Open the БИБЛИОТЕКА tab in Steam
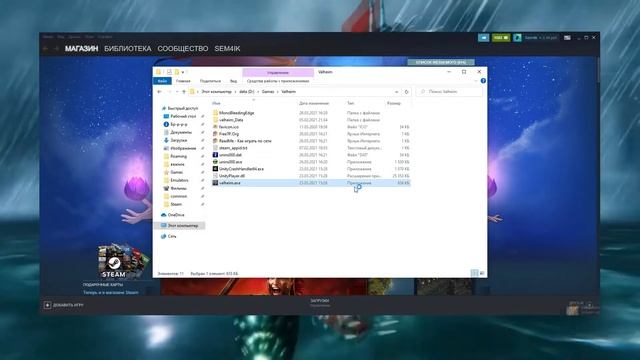640x360 pixels. (x=127, y=49)
